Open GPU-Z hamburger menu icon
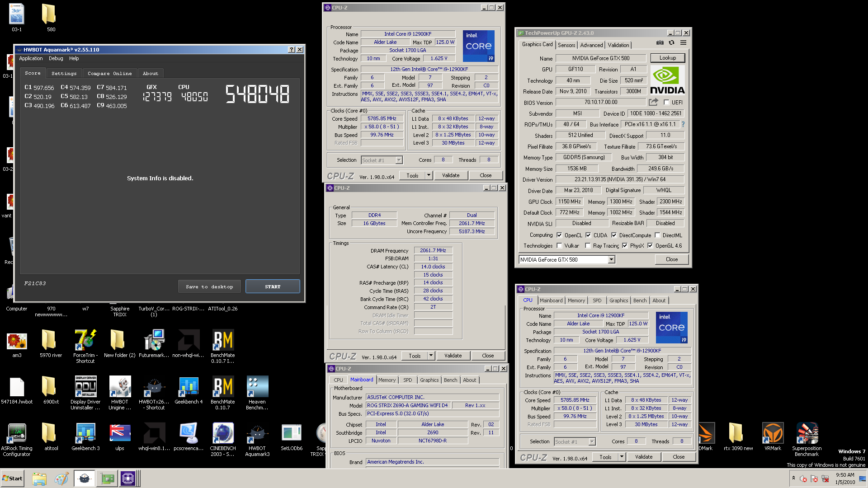This screenshot has height=488, width=868. coord(683,43)
